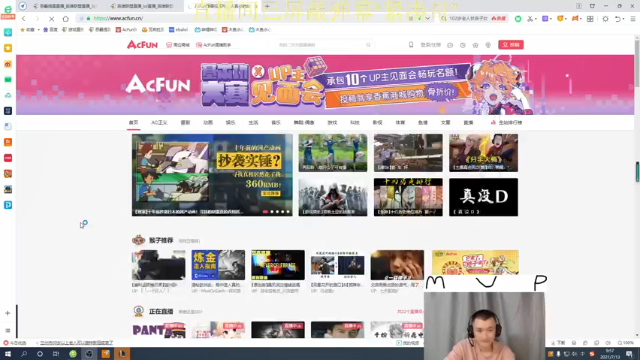Open the undo closed tab arrow dropdown
Image resolution: width=640 pixels, height=360 pixels.
point(619,19)
